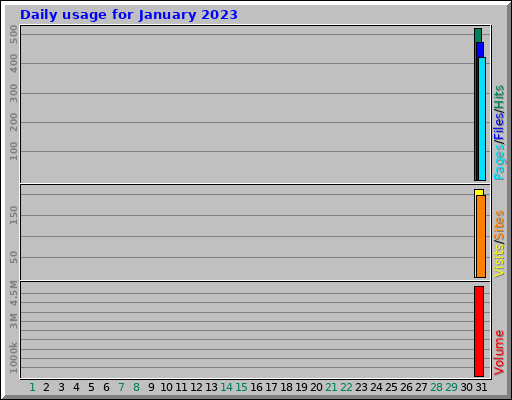This screenshot has width=512, height=400.
Task: Click day '10' on the x-axis
Action: point(166,387)
